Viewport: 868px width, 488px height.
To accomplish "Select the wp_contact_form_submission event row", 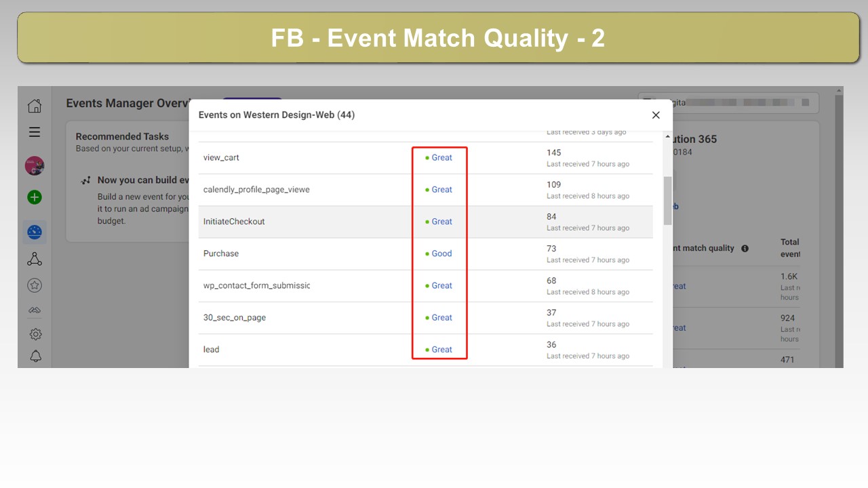I will [x=426, y=286].
